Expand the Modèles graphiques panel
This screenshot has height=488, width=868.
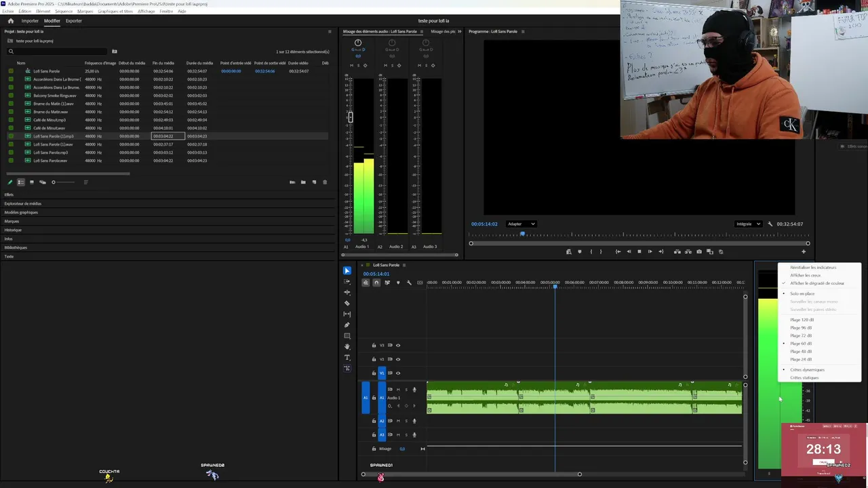pyautogui.click(x=21, y=212)
